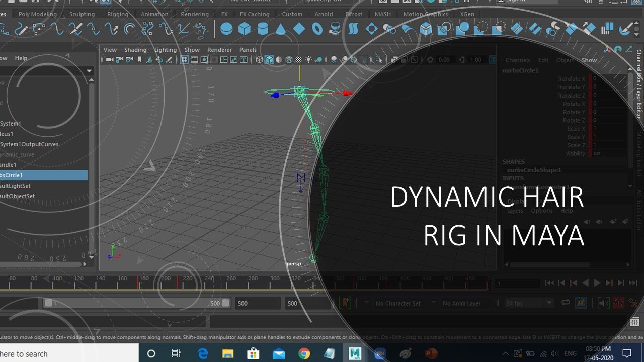This screenshot has width=644, height=362.
Task: Select nurbsCircle1 in the Outliner
Action: pyautogui.click(x=44, y=175)
